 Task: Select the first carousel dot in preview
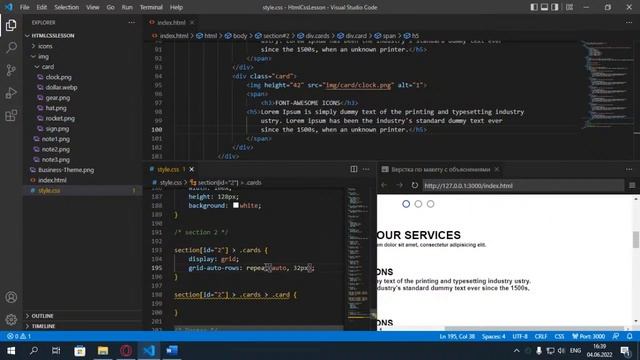tap(406, 204)
